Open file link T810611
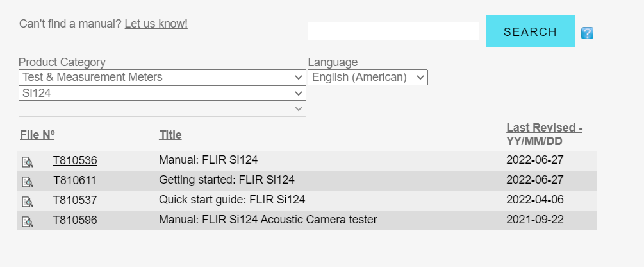Screen dimensions: 644x267 (x=74, y=180)
